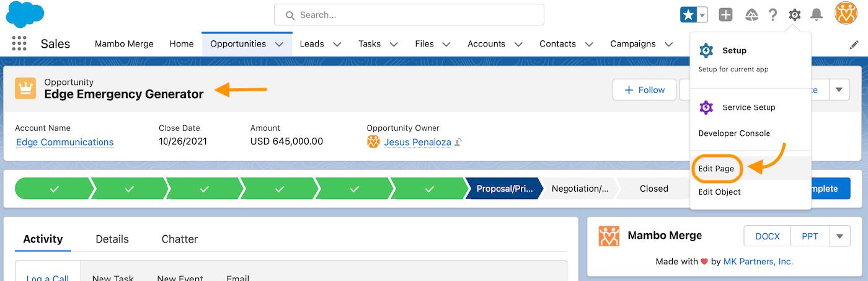Click the Trailhead guidance icon
This screenshot has width=868, height=281.
coord(751,15)
